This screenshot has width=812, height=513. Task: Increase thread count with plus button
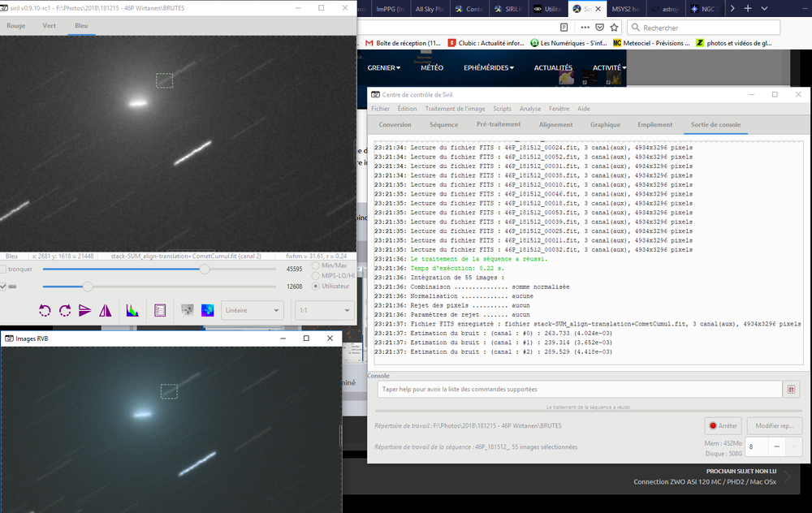tap(793, 446)
